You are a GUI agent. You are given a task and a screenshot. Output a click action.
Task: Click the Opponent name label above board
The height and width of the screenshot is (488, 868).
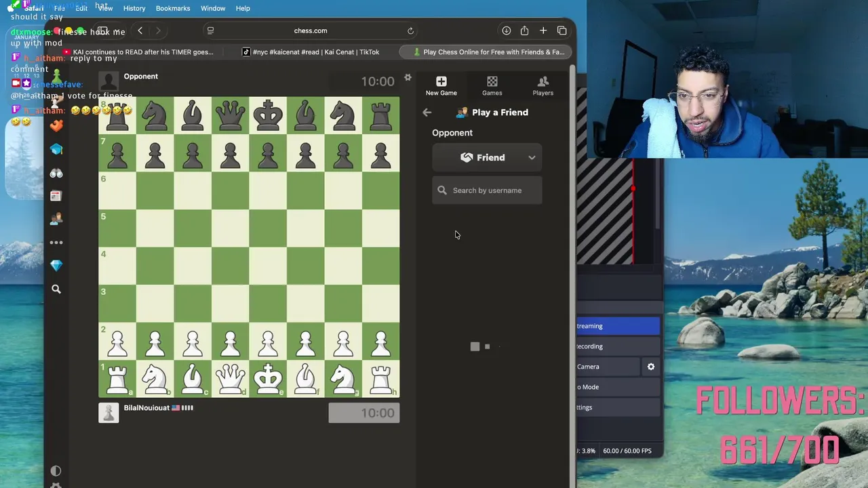[x=141, y=76]
